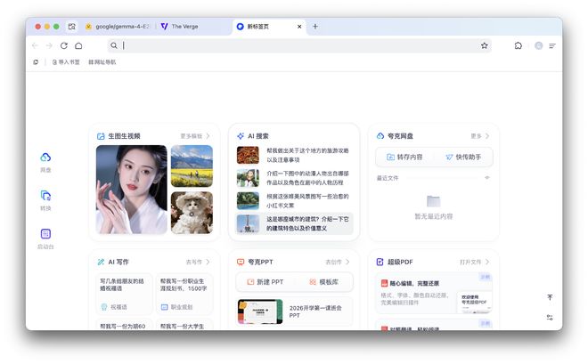Viewport: 588px width, 364px height.
Task: Open the 网址导航 bookmark link
Action: click(x=102, y=62)
